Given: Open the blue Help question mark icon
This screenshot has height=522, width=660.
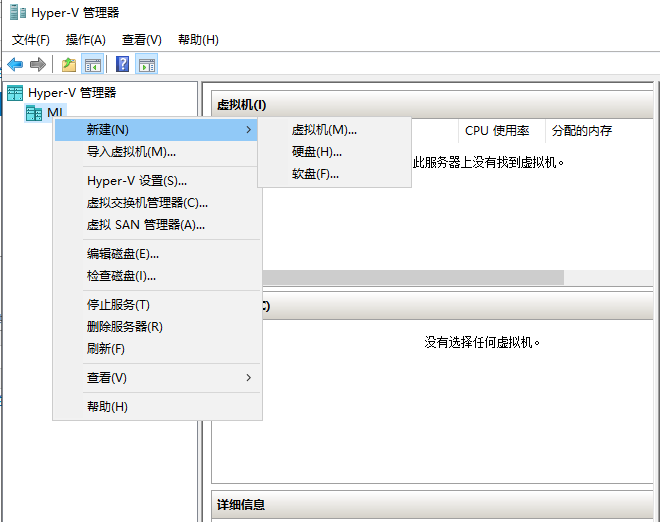Looking at the screenshot, I should (122, 64).
